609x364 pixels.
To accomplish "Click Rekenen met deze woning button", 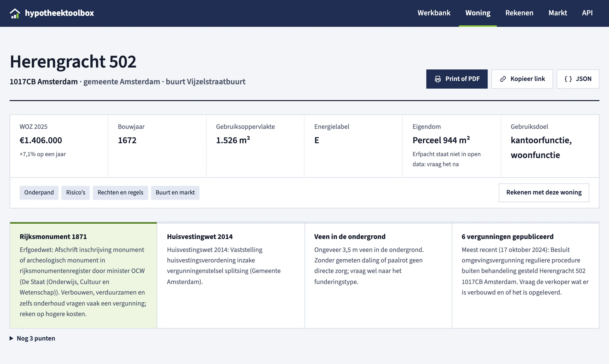I will pos(544,193).
